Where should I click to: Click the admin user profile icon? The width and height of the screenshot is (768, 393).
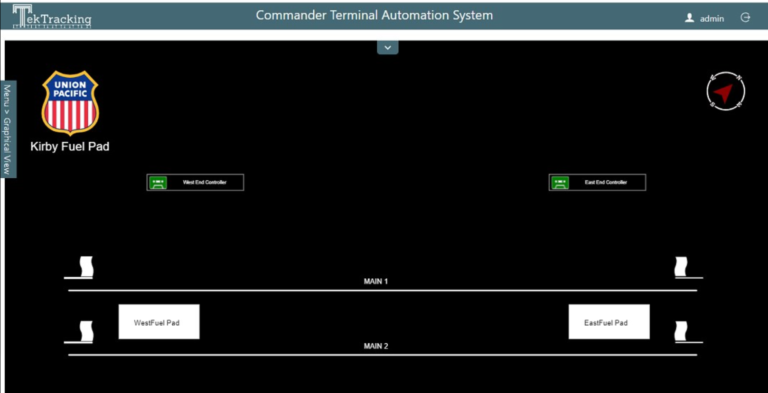point(690,18)
